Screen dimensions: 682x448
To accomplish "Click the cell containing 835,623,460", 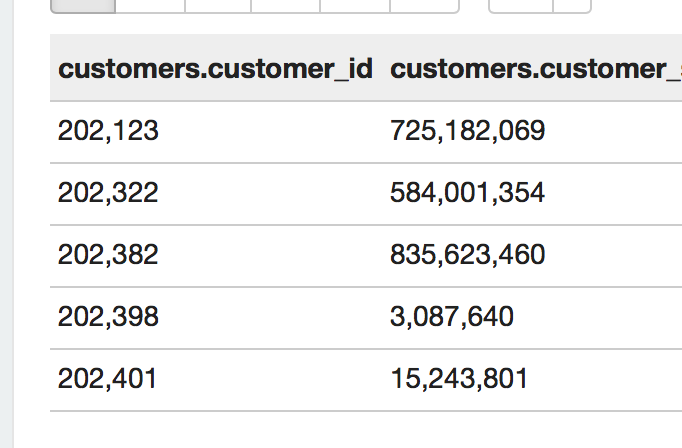I will [x=467, y=255].
